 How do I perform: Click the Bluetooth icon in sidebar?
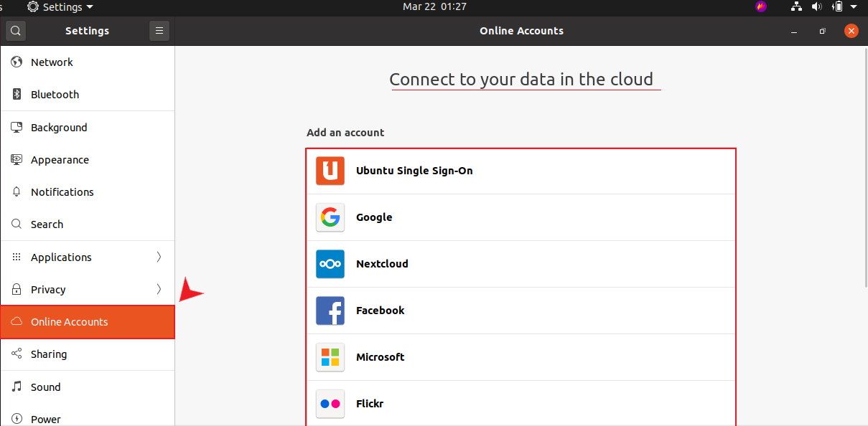17,95
